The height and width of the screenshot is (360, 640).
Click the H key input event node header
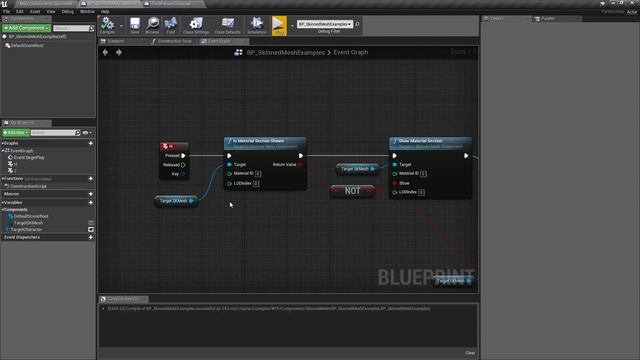pos(174,146)
